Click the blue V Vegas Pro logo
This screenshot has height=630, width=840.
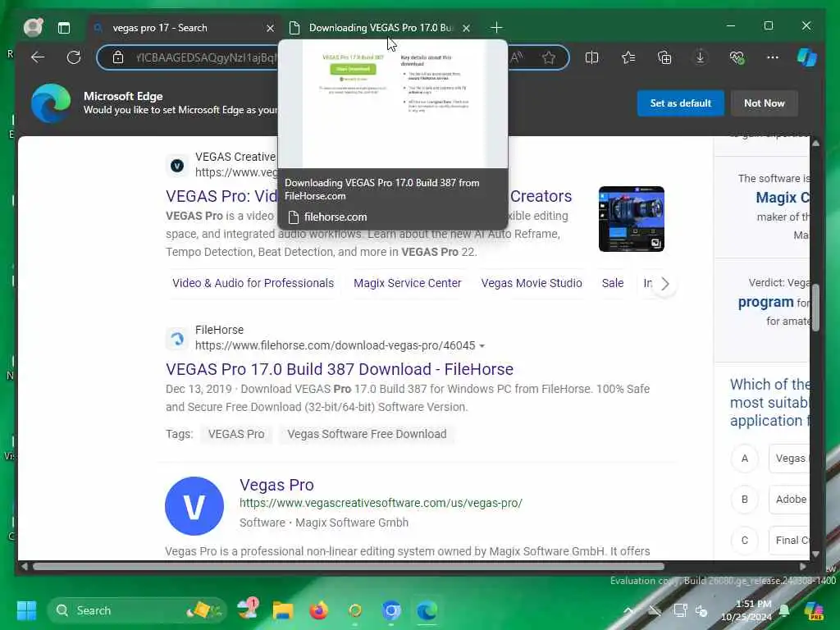[194, 505]
